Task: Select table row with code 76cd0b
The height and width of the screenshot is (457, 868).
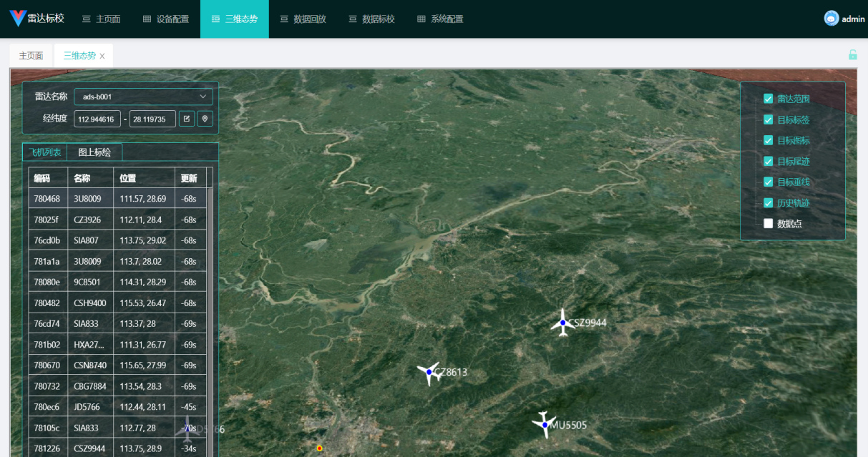Action: (x=117, y=240)
